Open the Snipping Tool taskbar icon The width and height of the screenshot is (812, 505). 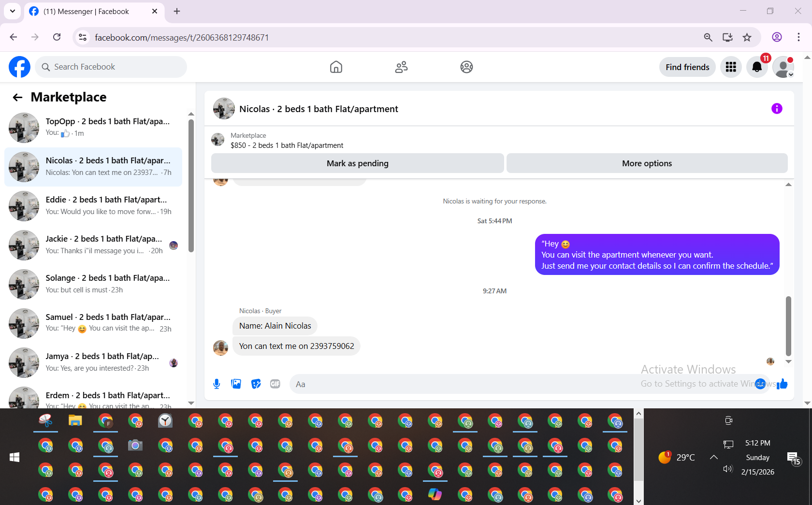(45, 421)
